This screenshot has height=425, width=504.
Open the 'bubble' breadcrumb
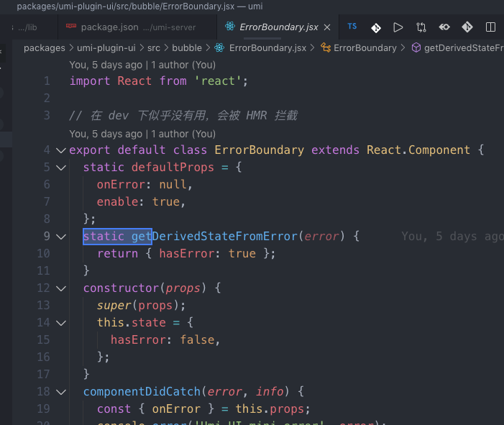pos(187,48)
